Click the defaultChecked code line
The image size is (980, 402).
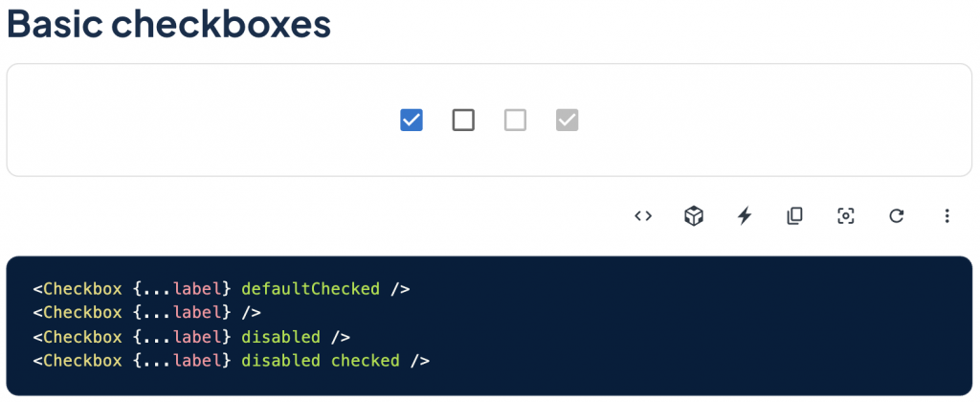[221, 288]
